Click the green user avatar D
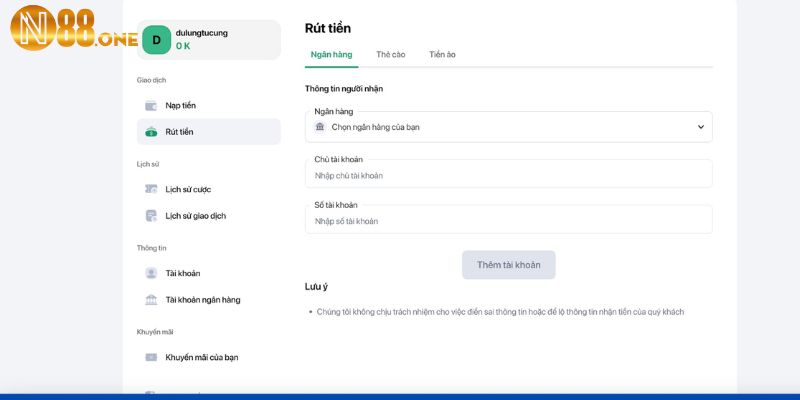This screenshot has height=400, width=800. coord(156,39)
